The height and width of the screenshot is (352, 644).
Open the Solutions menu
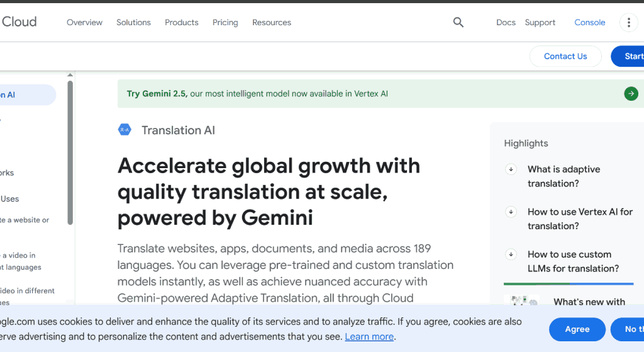(x=133, y=23)
